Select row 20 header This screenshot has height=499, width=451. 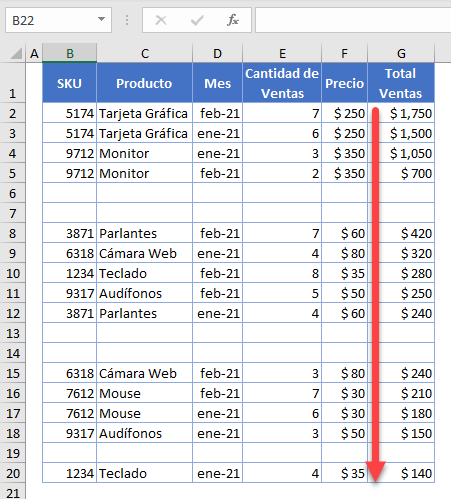pos(13,473)
